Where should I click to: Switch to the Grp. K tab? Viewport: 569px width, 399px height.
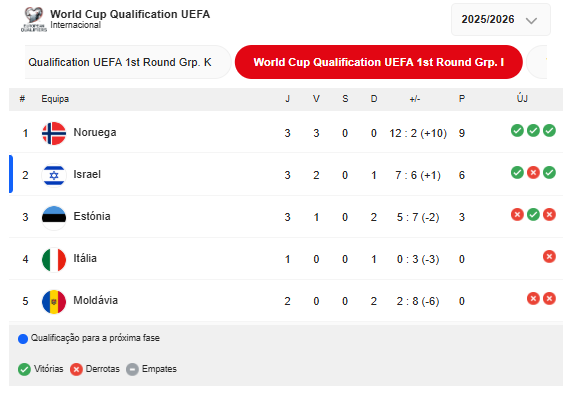127,62
